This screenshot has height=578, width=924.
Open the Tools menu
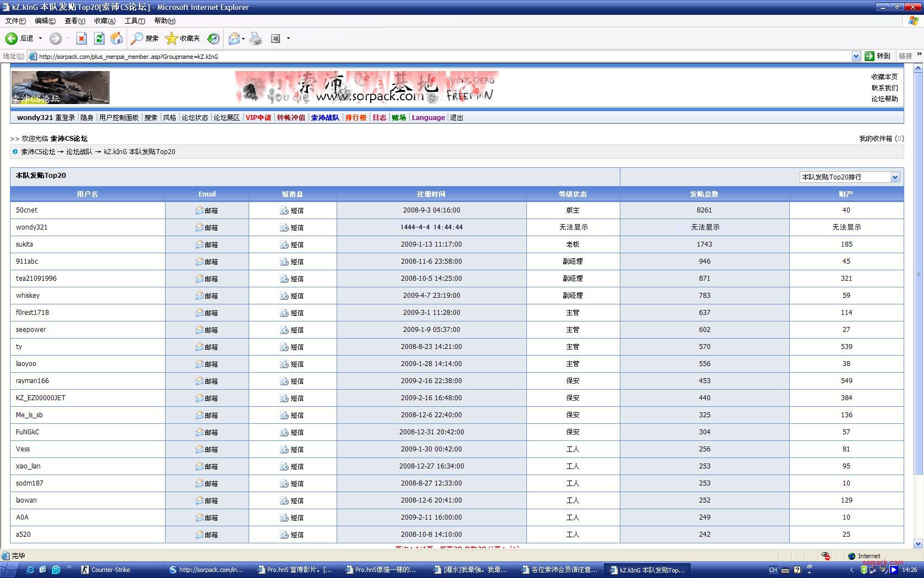click(x=134, y=21)
